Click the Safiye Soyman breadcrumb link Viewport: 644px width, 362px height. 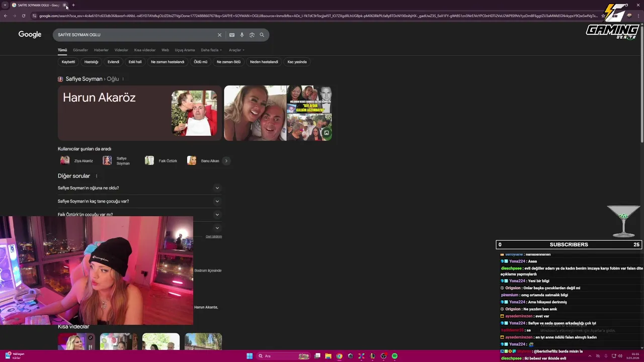pos(84,79)
